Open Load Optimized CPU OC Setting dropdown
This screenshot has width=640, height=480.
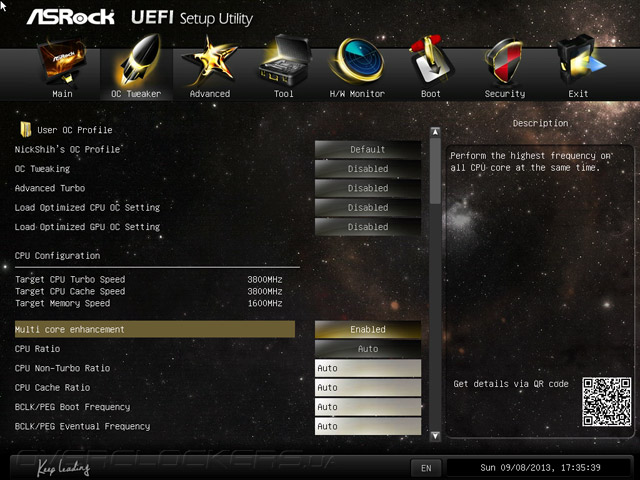tap(368, 207)
